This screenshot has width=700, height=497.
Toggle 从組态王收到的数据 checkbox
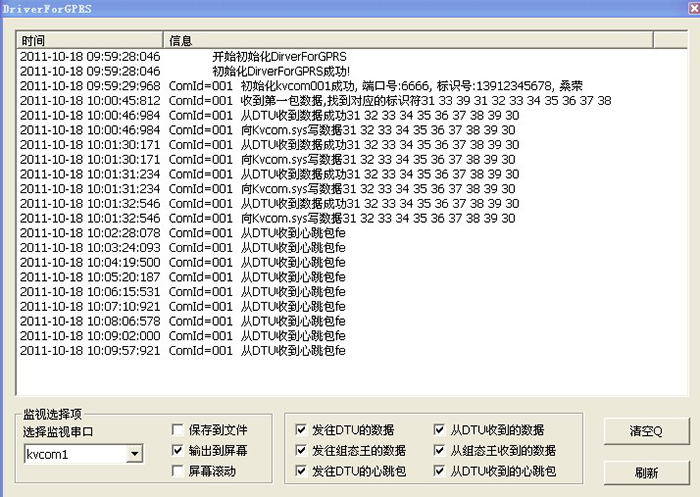pyautogui.click(x=439, y=450)
